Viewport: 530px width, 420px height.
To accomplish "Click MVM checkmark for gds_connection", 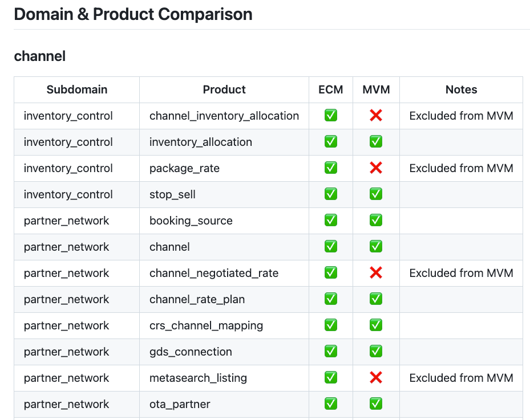I will point(376,352).
